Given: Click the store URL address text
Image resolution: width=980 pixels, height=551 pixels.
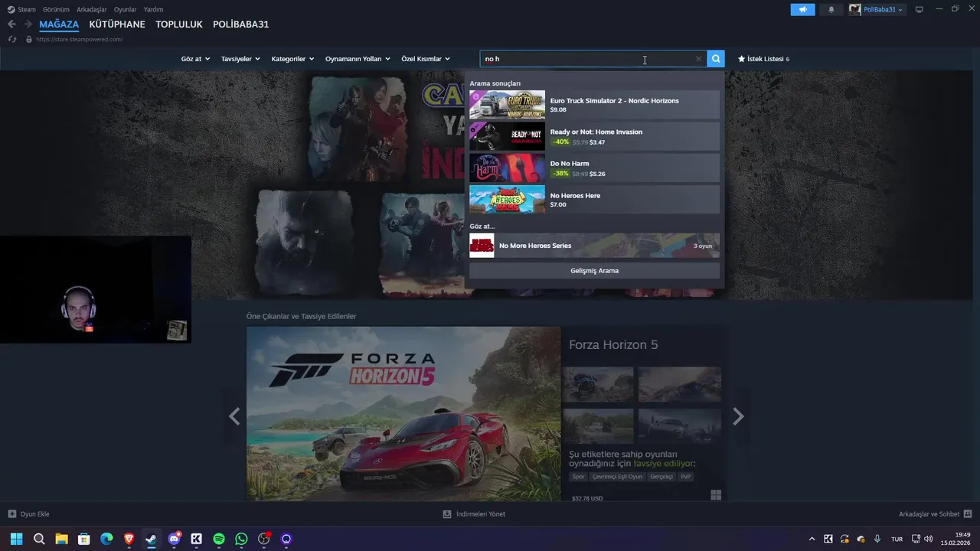Looking at the screenshot, I should pos(80,39).
